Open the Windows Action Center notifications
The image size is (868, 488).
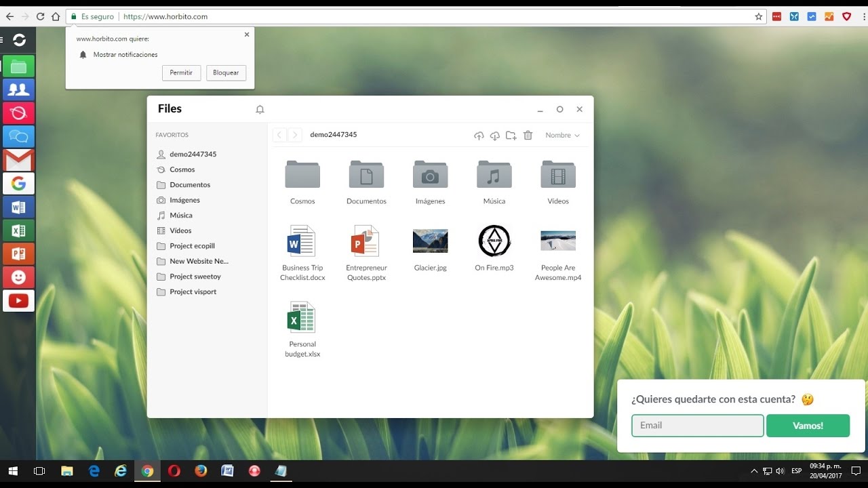click(x=856, y=470)
